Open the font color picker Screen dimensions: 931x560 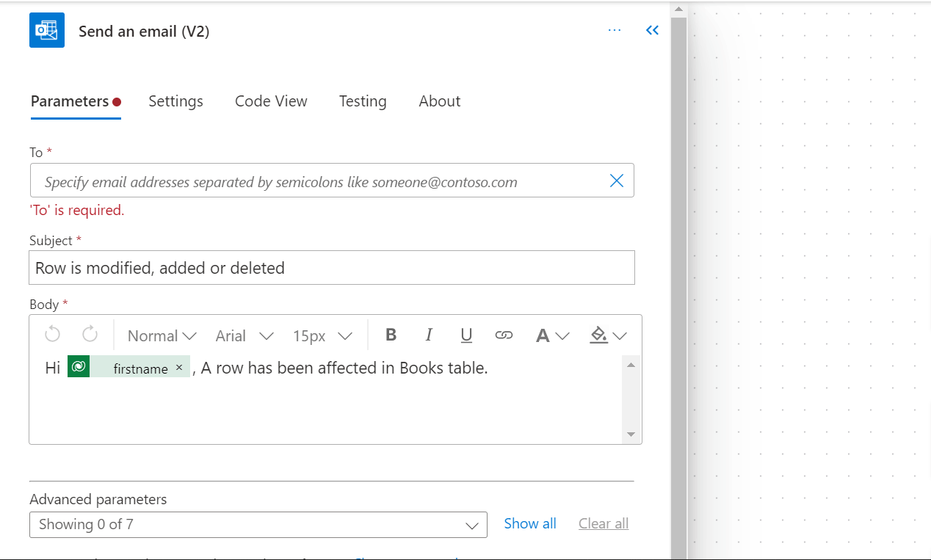pos(552,335)
